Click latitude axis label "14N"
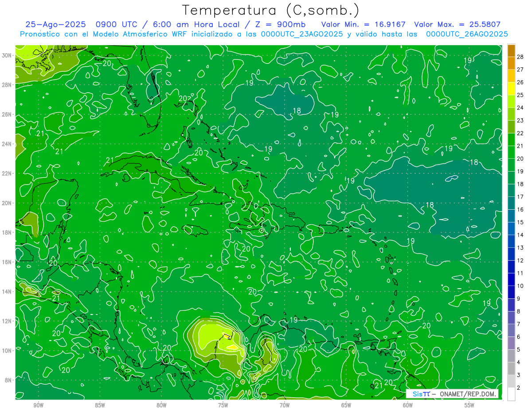This screenshot has width=532, height=411. coord(7,291)
